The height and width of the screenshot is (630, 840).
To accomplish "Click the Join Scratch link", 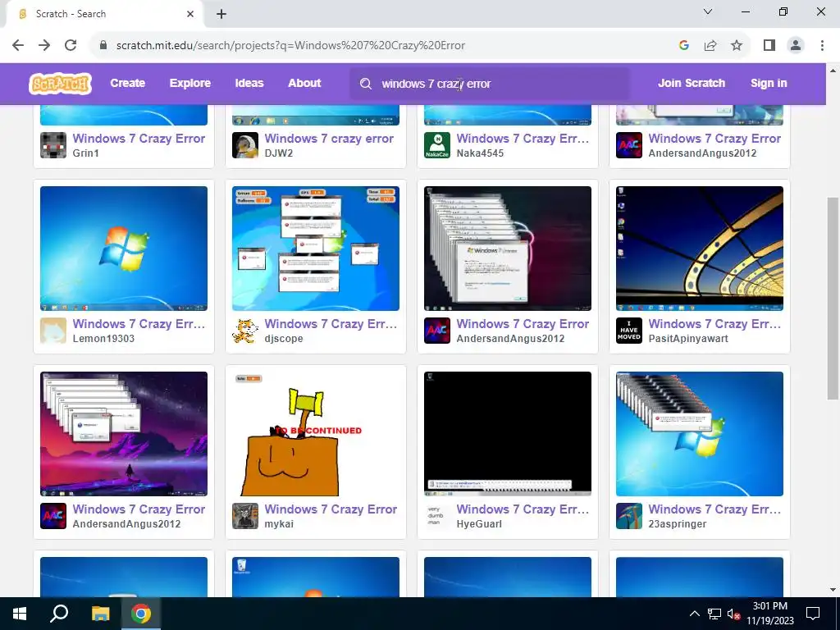I will tap(691, 83).
